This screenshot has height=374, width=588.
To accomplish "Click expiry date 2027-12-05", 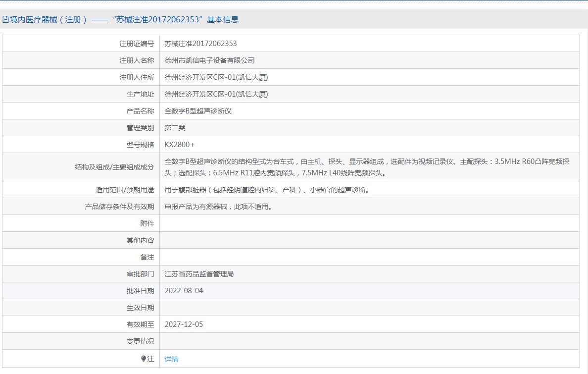I will point(184,324).
